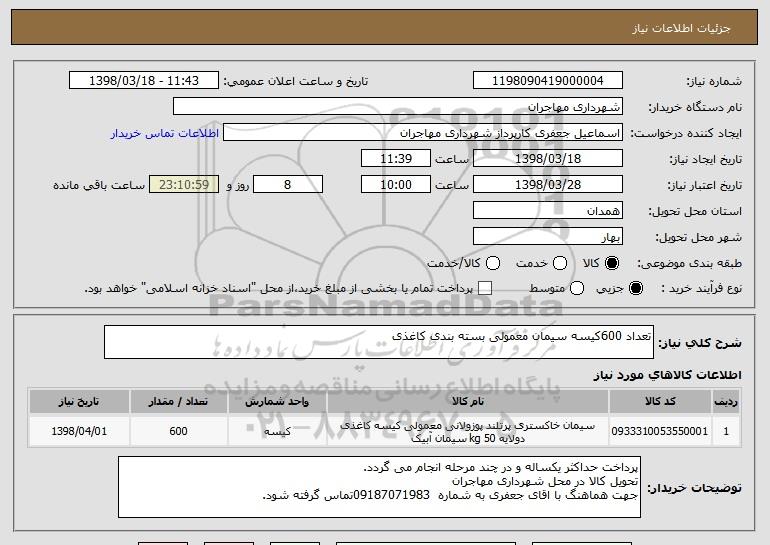Select the جزیی purchase type radio

click(635, 289)
